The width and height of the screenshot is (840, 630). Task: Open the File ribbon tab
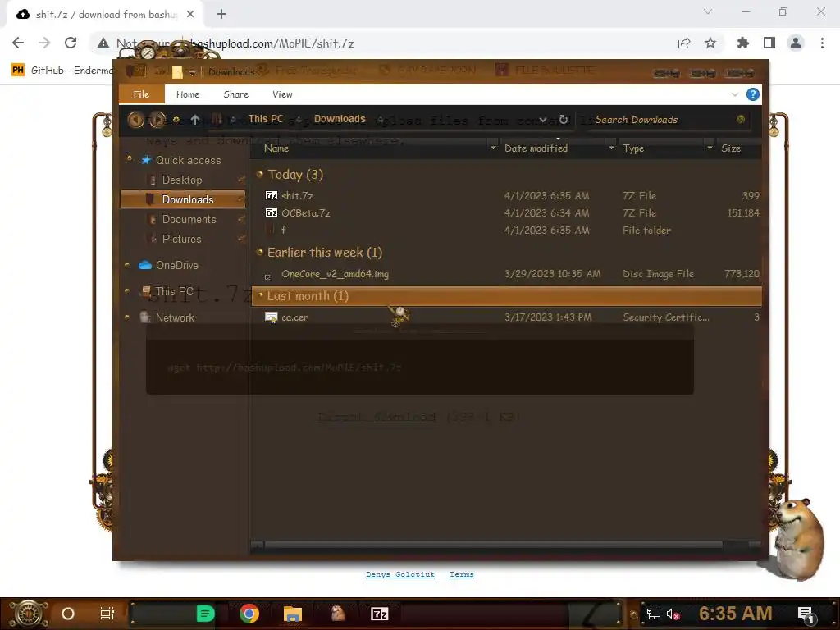click(x=141, y=94)
